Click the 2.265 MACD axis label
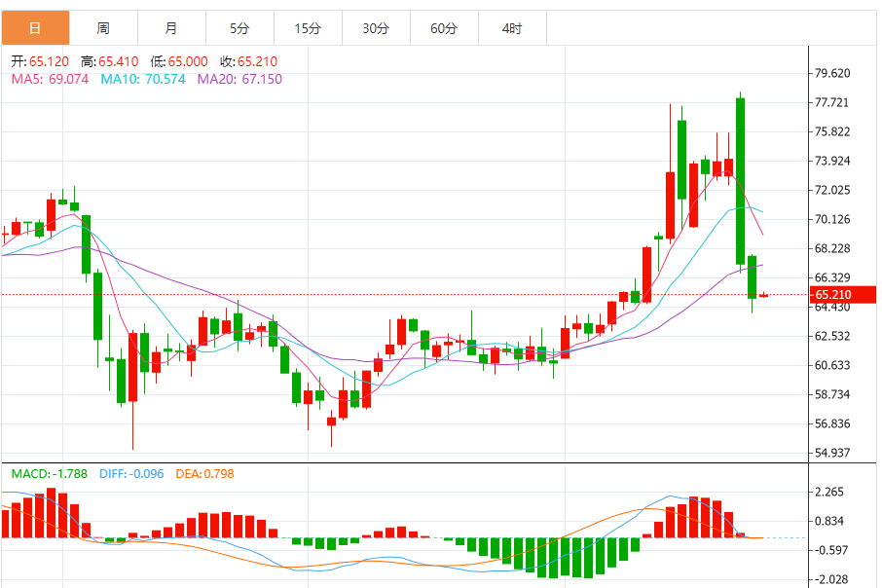The image size is (882, 588). pyautogui.click(x=829, y=492)
